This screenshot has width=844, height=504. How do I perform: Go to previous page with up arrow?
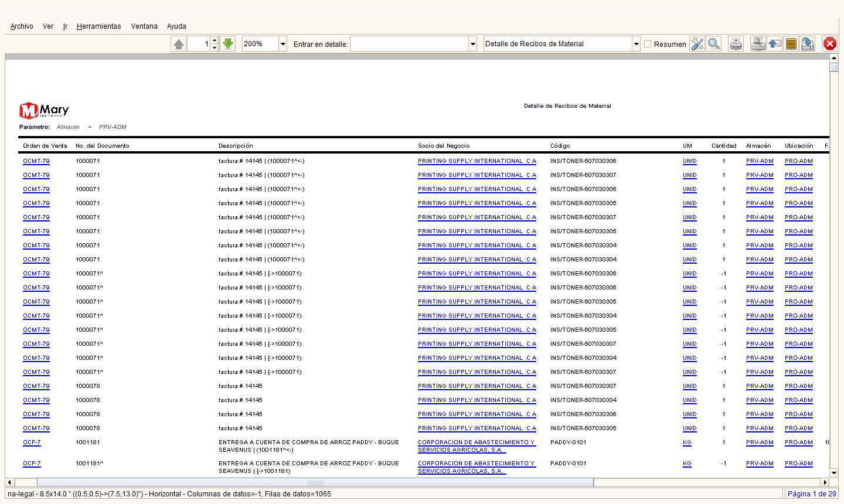pyautogui.click(x=179, y=44)
